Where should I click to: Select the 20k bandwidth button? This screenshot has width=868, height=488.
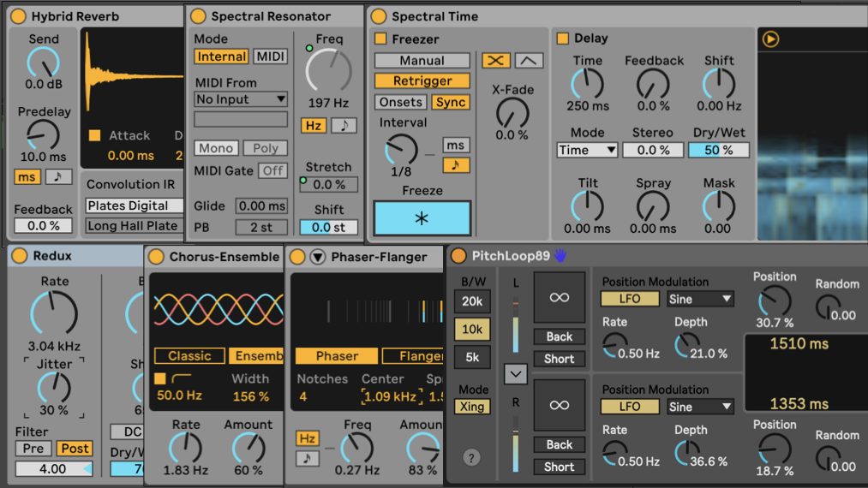473,301
